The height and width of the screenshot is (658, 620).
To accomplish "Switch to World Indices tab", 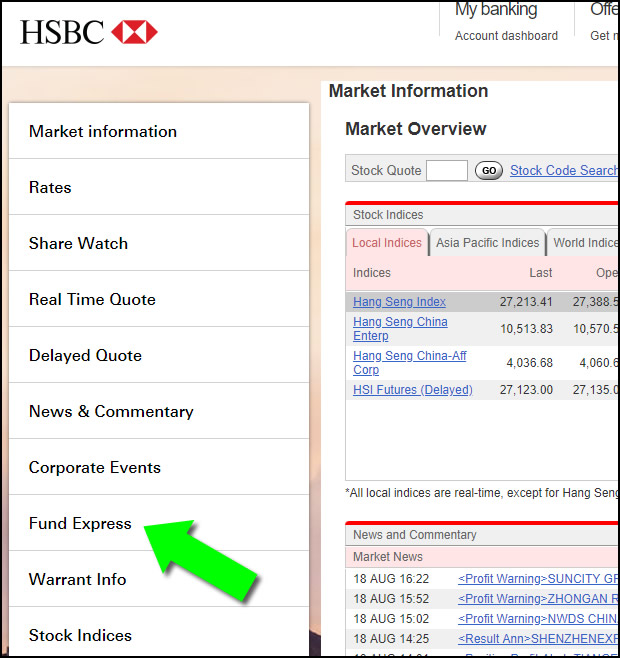I will click(x=585, y=243).
